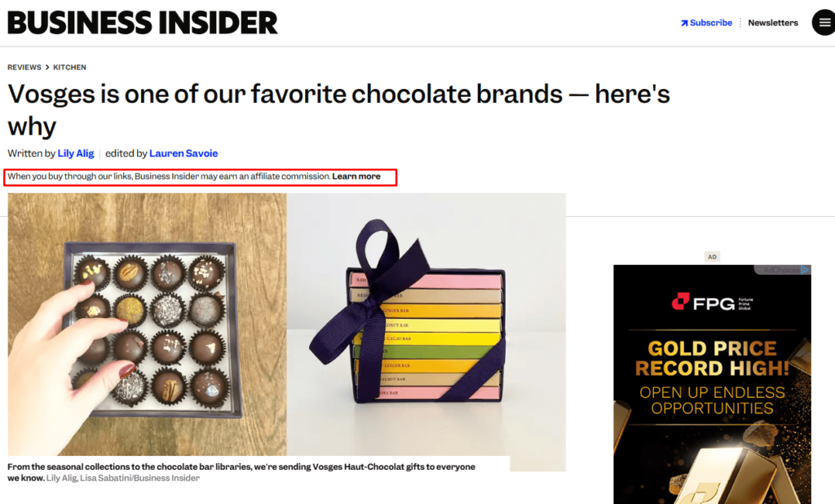Click the red-boxed affiliate disclosure text
Screen dimensions: 835x504
pos(200,176)
